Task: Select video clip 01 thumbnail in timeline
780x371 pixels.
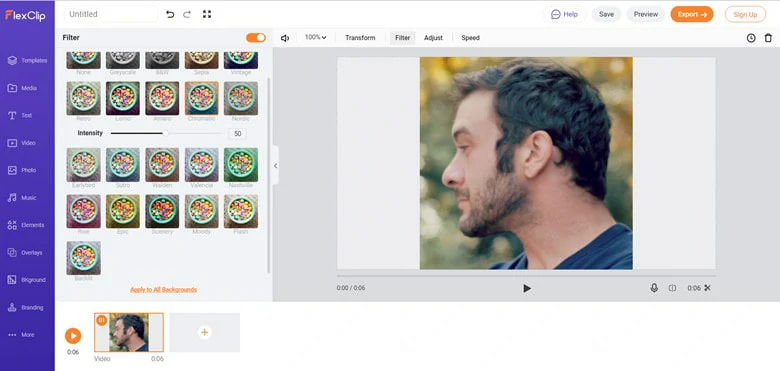Action: [129, 332]
